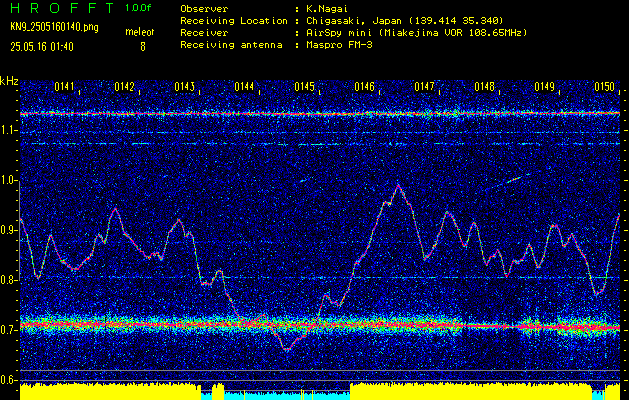Click the cyan level bar section at bottom
This screenshot has height=400, width=629.
[x=287, y=396]
